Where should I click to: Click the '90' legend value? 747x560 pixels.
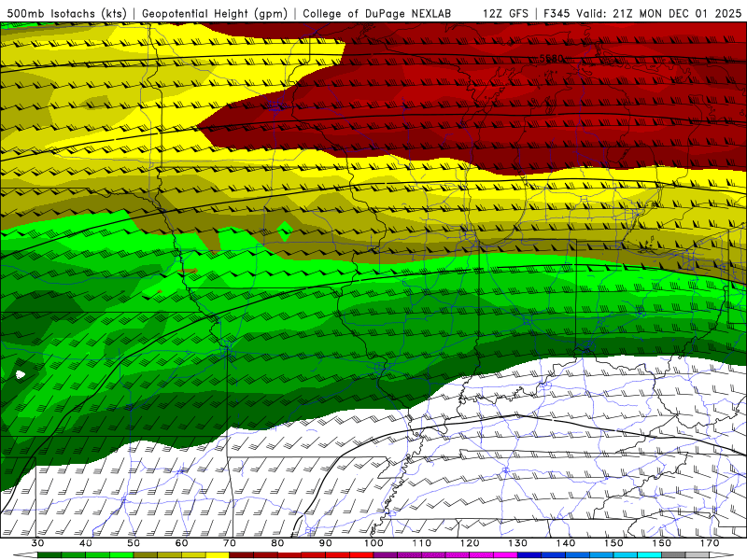point(325,543)
